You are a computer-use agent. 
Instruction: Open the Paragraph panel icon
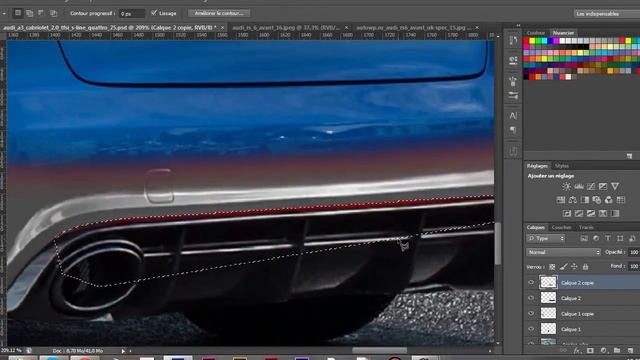tap(513, 130)
